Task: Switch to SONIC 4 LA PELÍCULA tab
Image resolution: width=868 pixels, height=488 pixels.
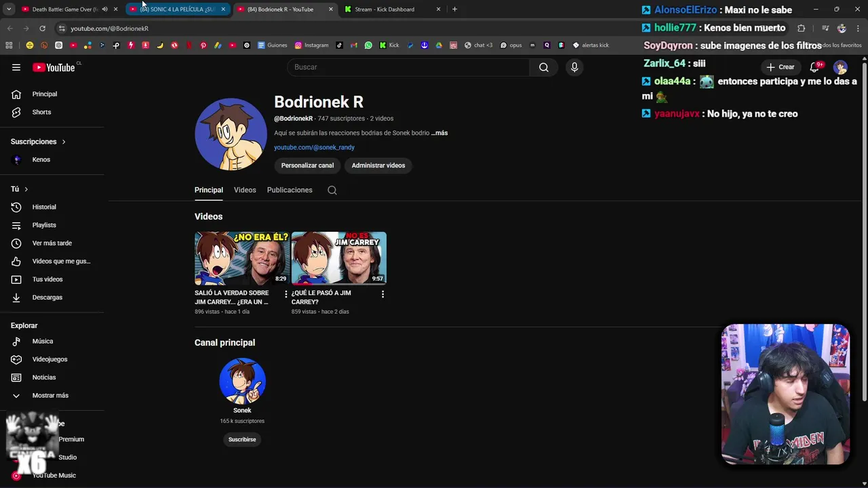Action: pos(176,9)
